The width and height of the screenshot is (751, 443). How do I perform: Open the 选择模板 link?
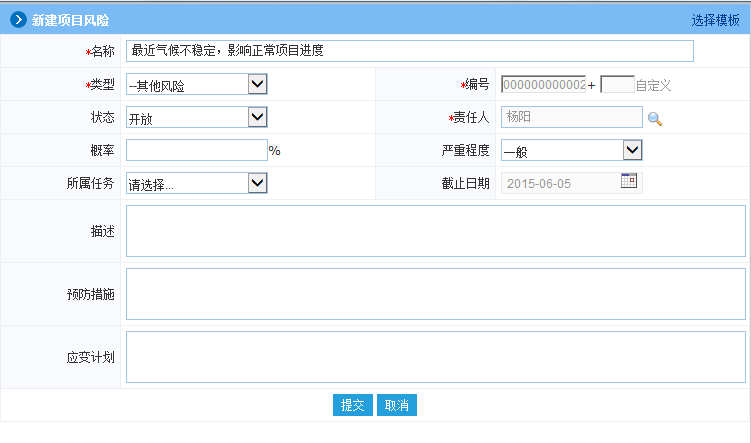[714, 20]
